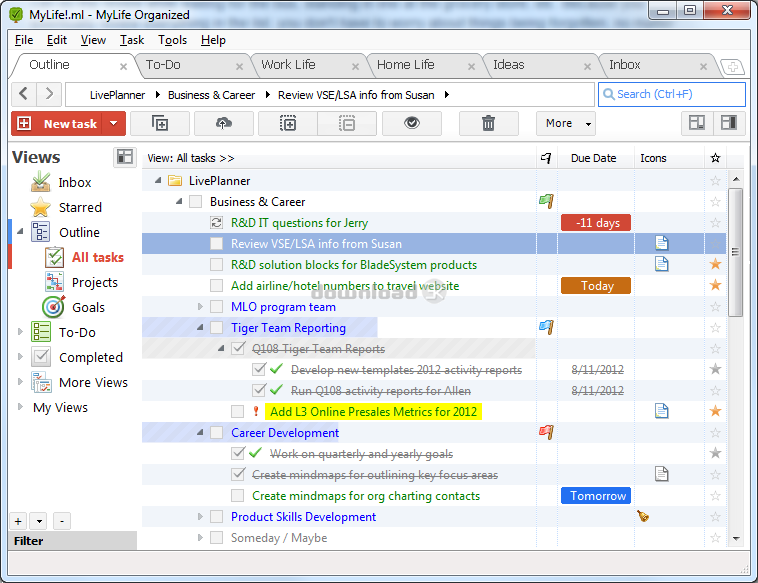Viewport: 758px width, 583px height.
Task: Click View: All tasks >> link
Action: click(191, 158)
